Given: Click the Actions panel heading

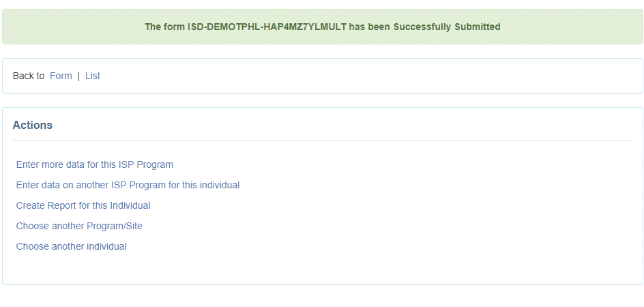Looking at the screenshot, I should tap(33, 126).
